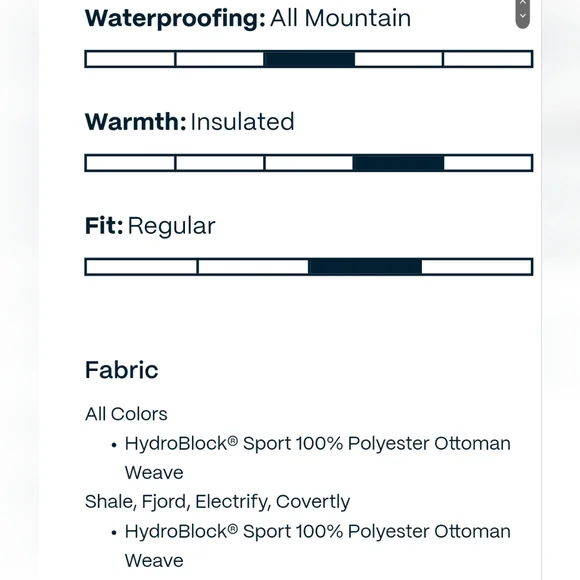This screenshot has height=580, width=580.
Task: Click the Warmth label
Action: (x=136, y=122)
